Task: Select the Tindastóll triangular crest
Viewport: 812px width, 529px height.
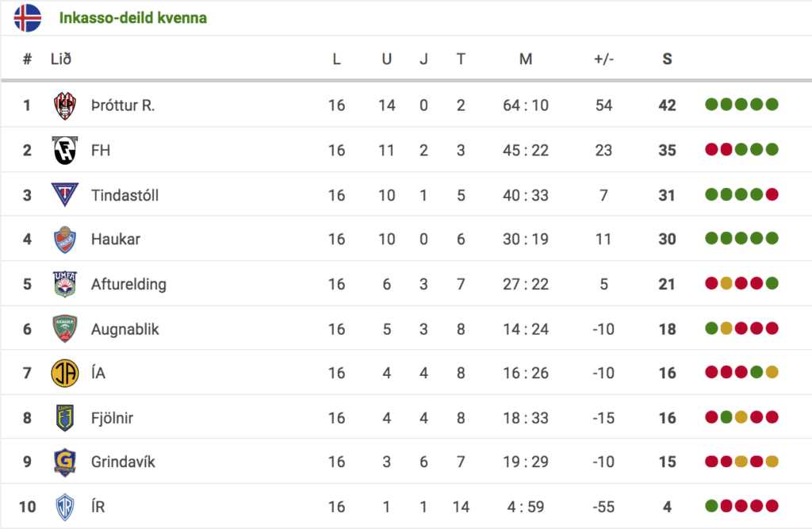Action: (x=65, y=195)
